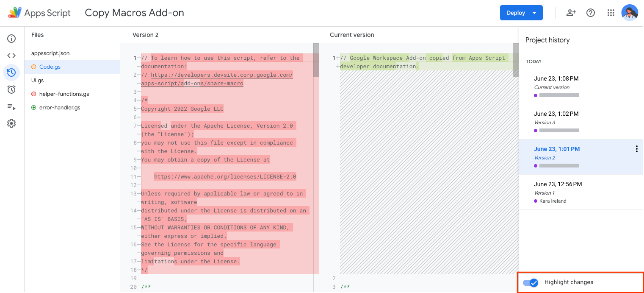Expand the Deploy dropdown arrow
This screenshot has height=293, width=644.
pyautogui.click(x=534, y=13)
